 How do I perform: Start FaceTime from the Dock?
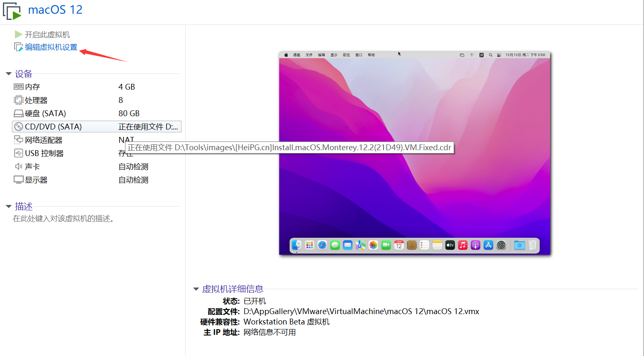386,245
